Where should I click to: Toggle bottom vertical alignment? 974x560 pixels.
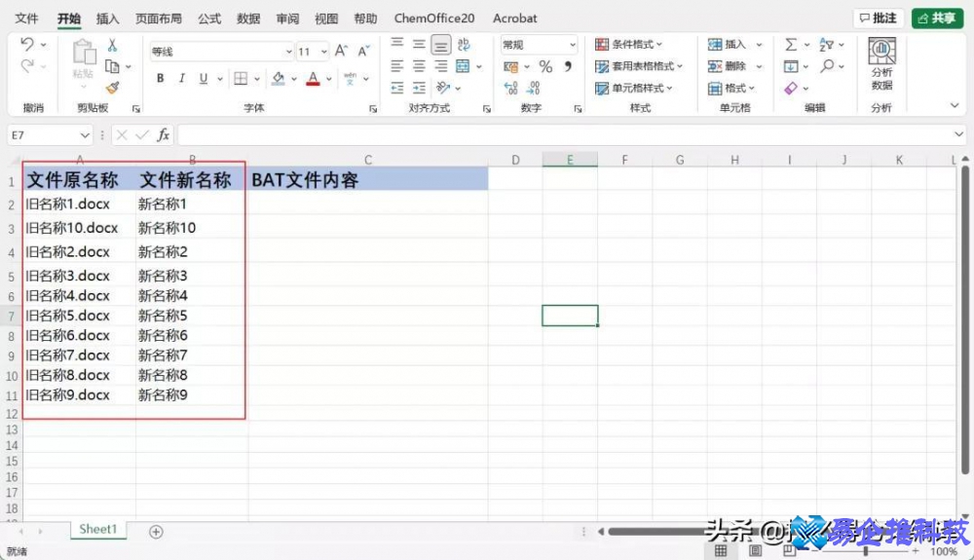click(x=441, y=44)
